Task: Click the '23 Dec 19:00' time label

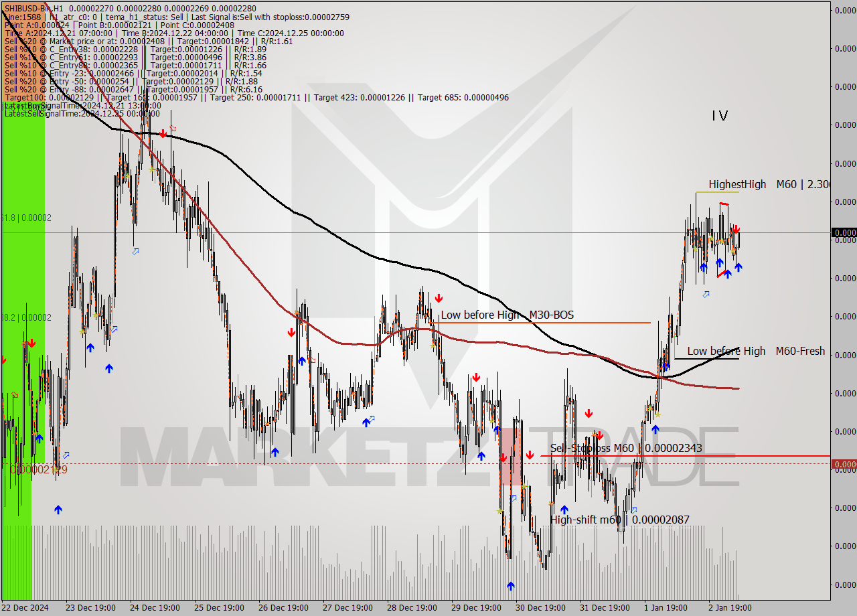Action: click(x=90, y=608)
